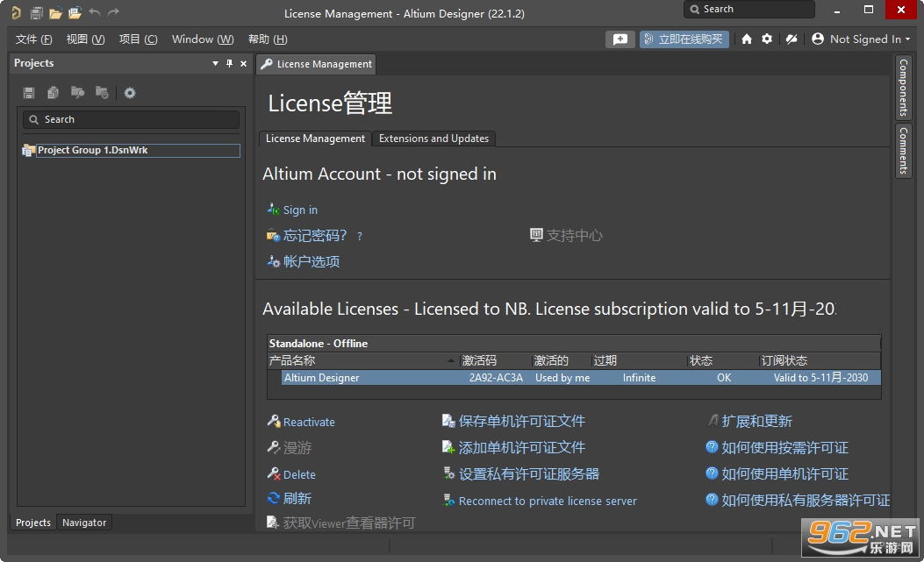Viewport: 924px width, 562px height.
Task: Click Reconnect to private license server
Action: [548, 501]
